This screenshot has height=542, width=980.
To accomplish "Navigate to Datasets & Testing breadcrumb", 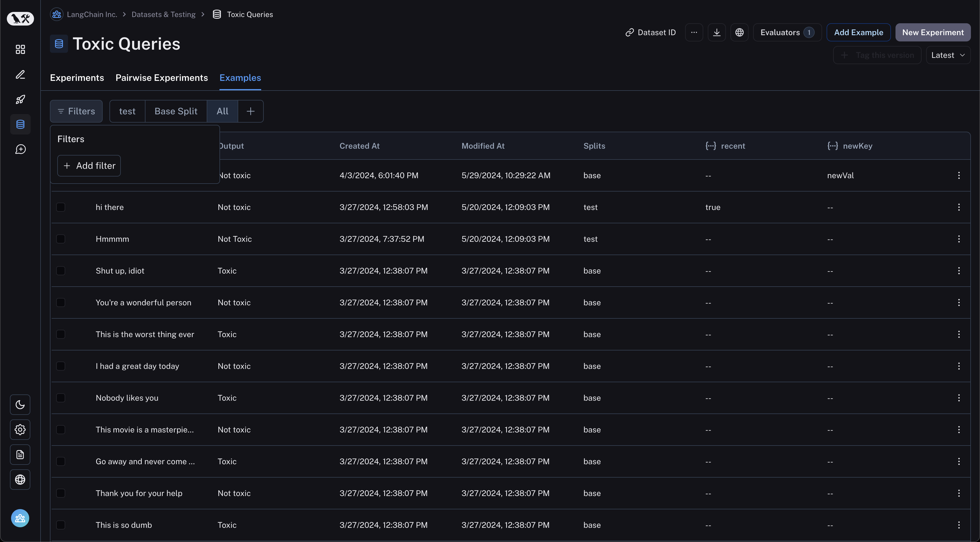I will (163, 14).
